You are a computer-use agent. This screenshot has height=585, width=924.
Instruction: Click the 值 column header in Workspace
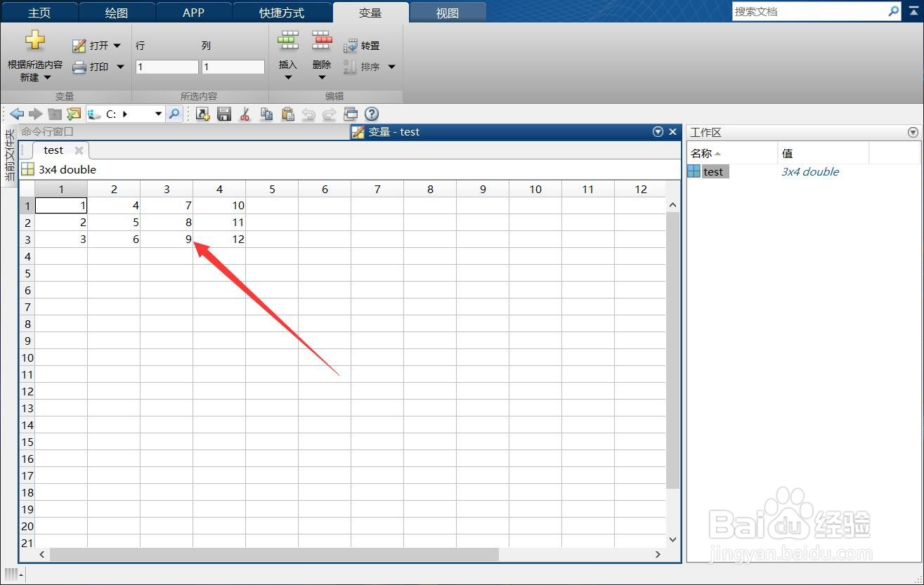tap(824, 153)
